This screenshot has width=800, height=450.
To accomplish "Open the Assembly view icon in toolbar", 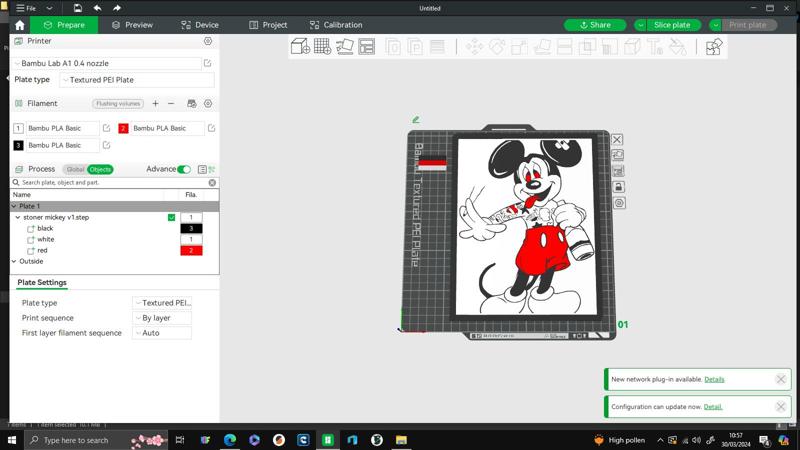I will (x=713, y=46).
